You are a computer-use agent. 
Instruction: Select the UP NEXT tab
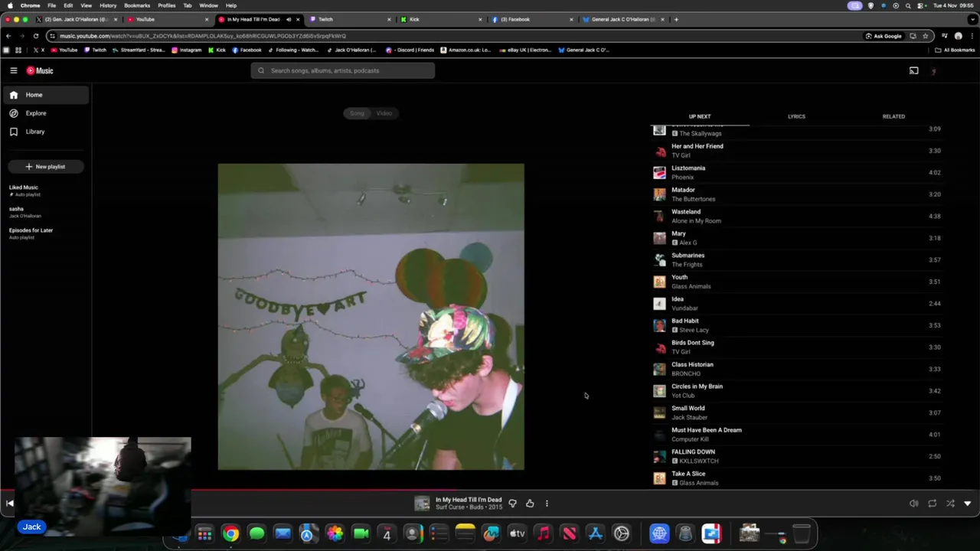coord(700,116)
